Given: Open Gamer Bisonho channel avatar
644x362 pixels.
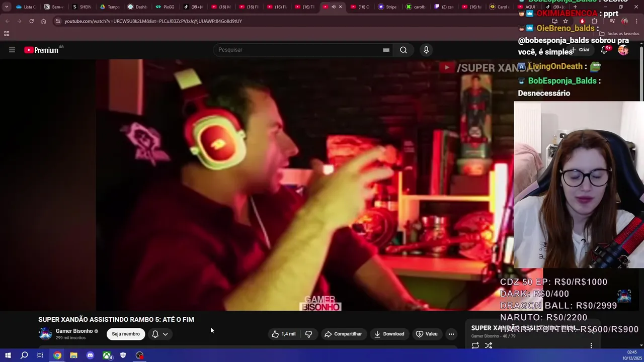Looking at the screenshot, I should pos(45,334).
